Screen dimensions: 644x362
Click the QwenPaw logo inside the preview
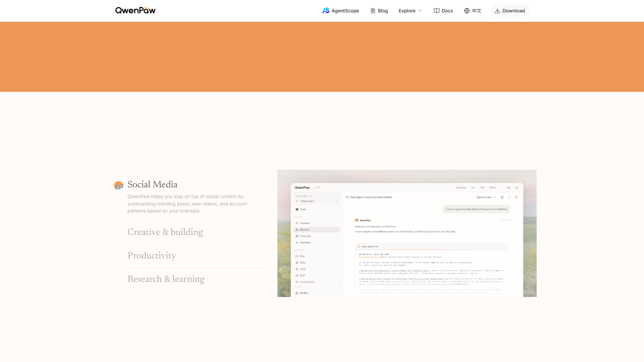point(302,188)
